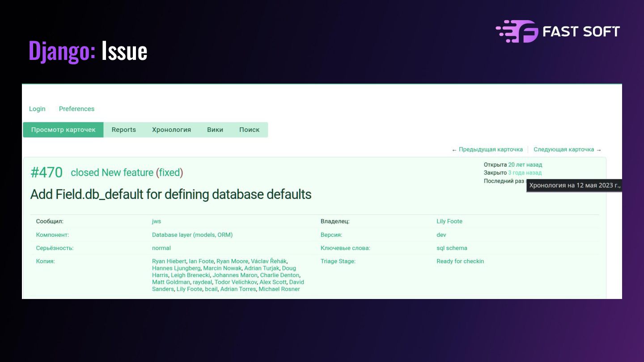
Task: Click the Владелец: field label
Action: click(335, 221)
